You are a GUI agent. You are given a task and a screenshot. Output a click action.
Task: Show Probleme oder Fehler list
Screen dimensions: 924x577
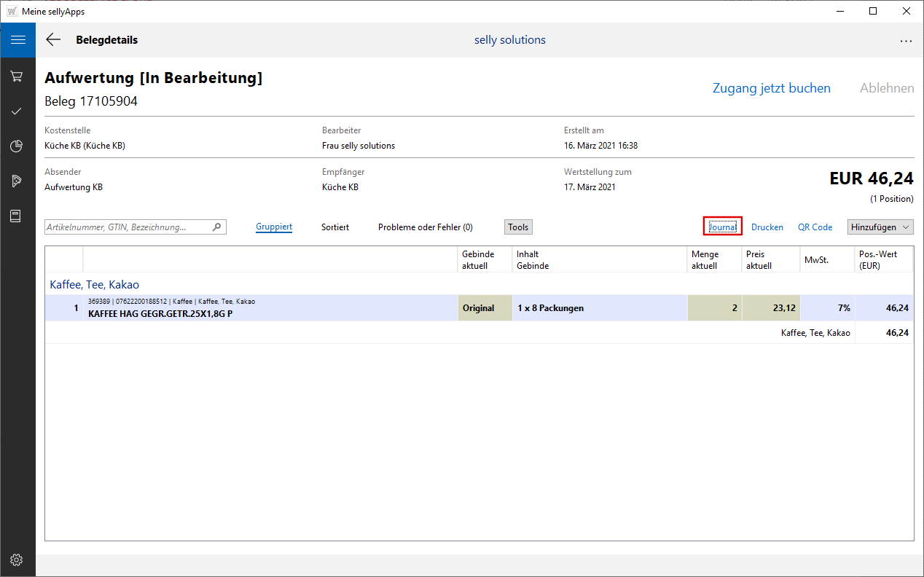(426, 227)
